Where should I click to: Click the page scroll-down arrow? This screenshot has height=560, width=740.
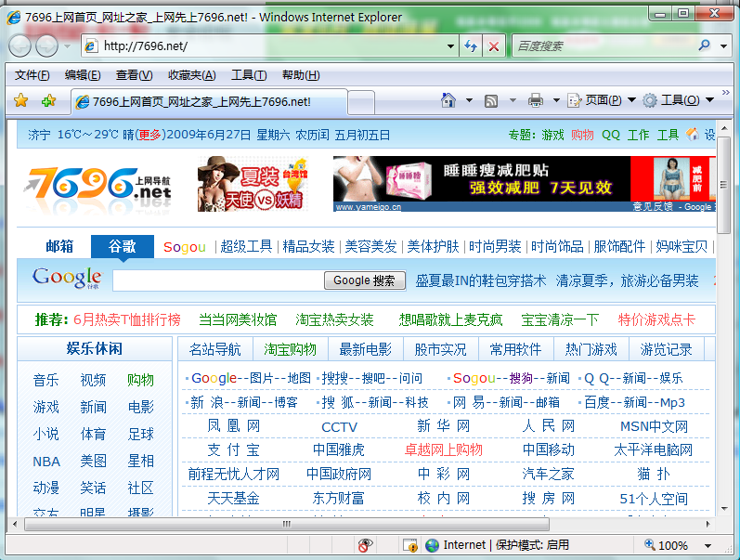(724, 509)
